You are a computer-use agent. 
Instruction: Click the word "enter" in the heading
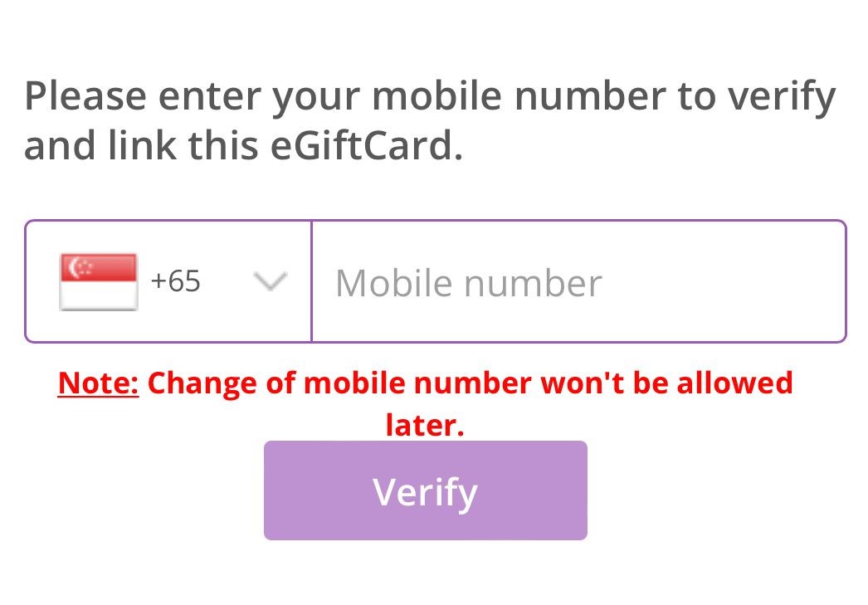pos(210,96)
